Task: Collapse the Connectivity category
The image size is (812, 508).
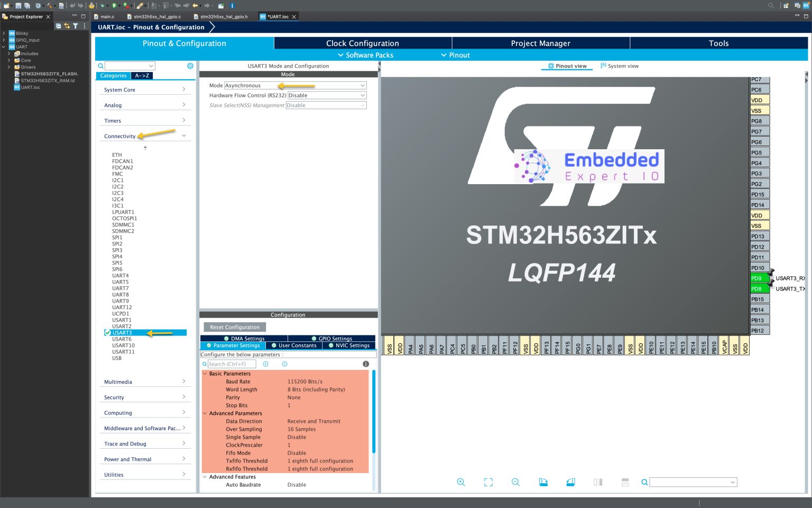Action: (x=145, y=136)
